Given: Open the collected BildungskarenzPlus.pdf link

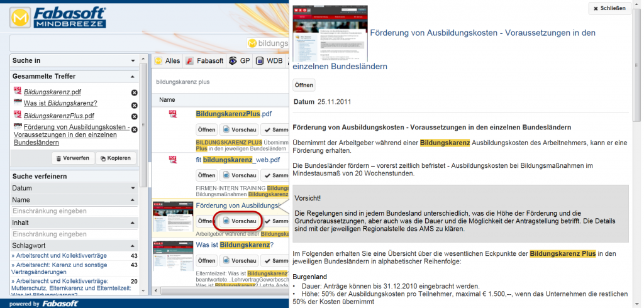Looking at the screenshot, I should click(x=58, y=116).
